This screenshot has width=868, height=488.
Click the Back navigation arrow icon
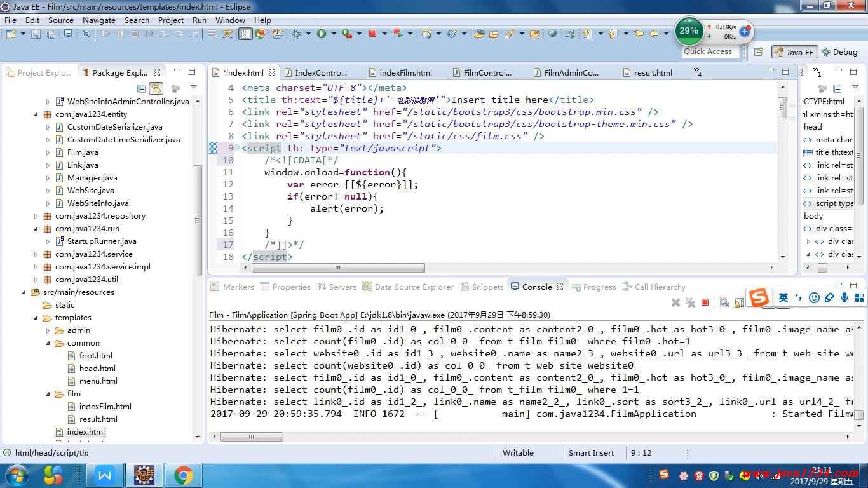(x=654, y=34)
